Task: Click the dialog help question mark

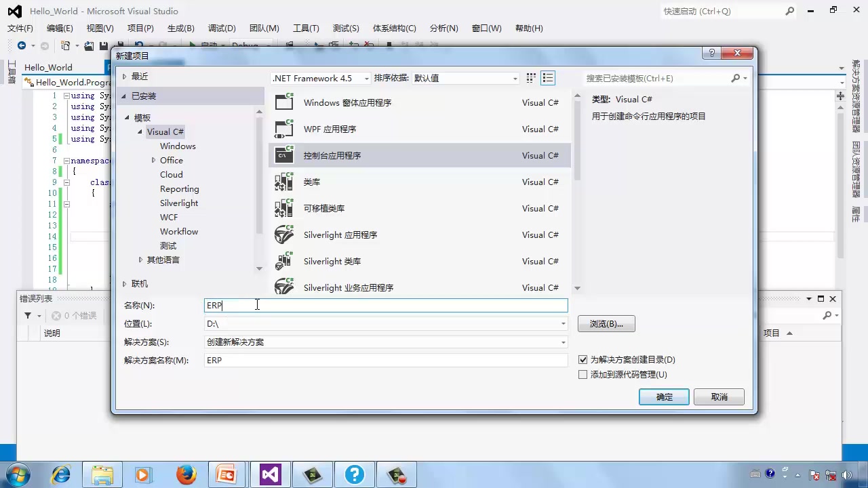Action: [x=711, y=53]
